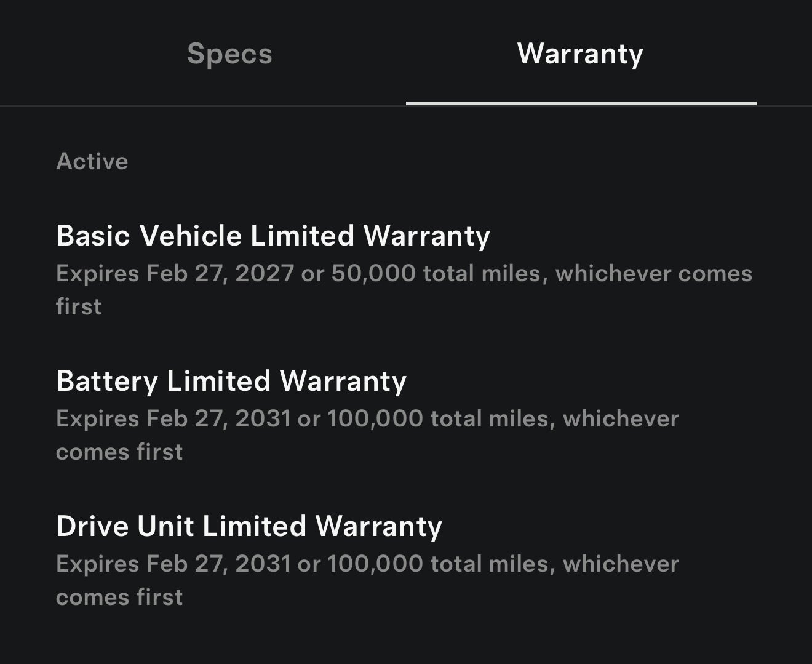This screenshot has height=664, width=812.
Task: Click the Feb 27, 2027 expiration date
Action: tap(220, 273)
